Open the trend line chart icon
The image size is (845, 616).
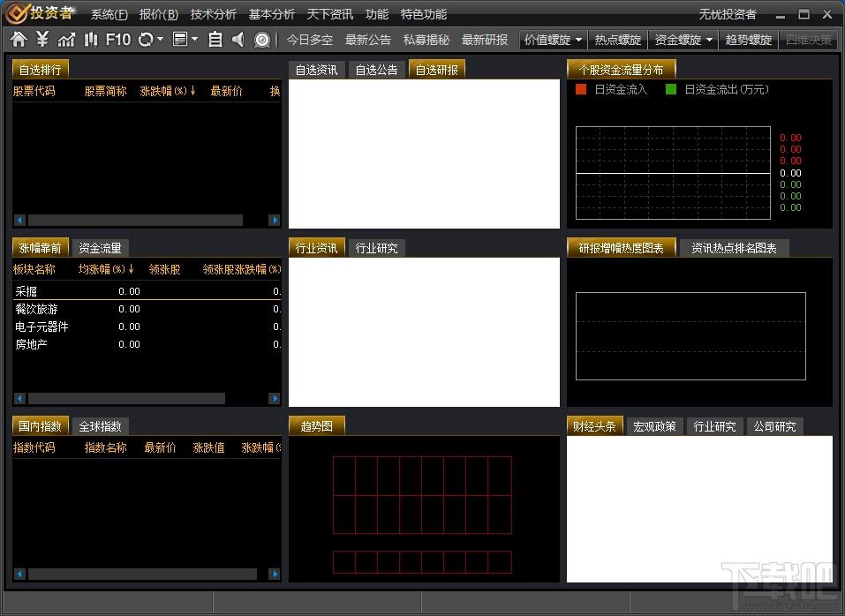pos(66,40)
